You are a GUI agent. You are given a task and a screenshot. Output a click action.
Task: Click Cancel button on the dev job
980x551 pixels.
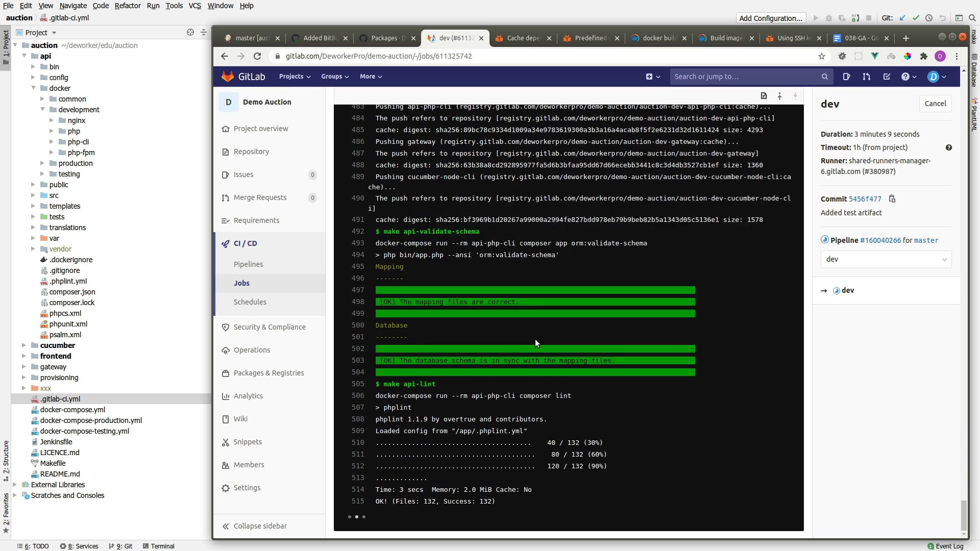[936, 104]
